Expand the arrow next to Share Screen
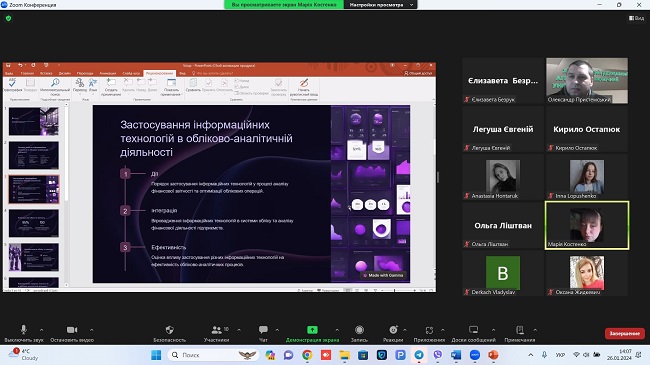Viewport: 650px width, 365px height. pyautogui.click(x=337, y=330)
